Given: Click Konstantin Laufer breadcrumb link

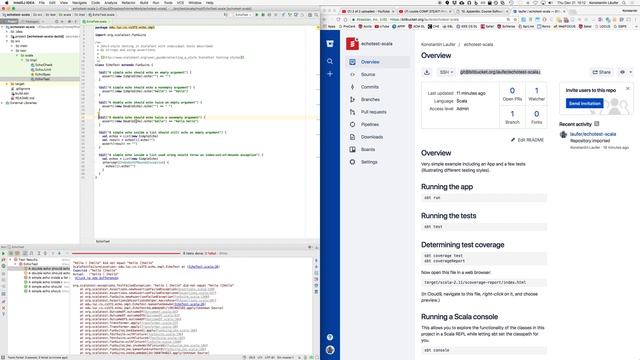Looking at the screenshot, I should 438,44.
